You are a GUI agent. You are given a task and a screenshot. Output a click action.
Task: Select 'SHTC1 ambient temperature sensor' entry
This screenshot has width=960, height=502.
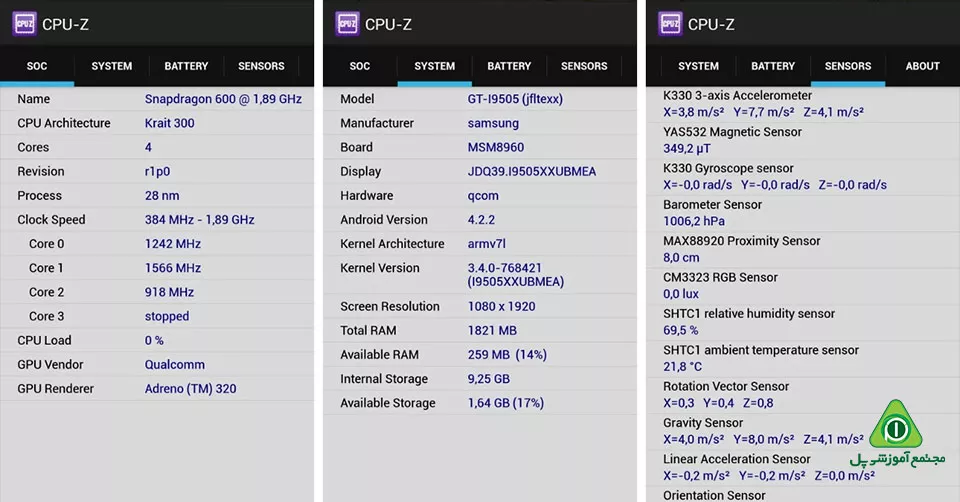pos(761,350)
